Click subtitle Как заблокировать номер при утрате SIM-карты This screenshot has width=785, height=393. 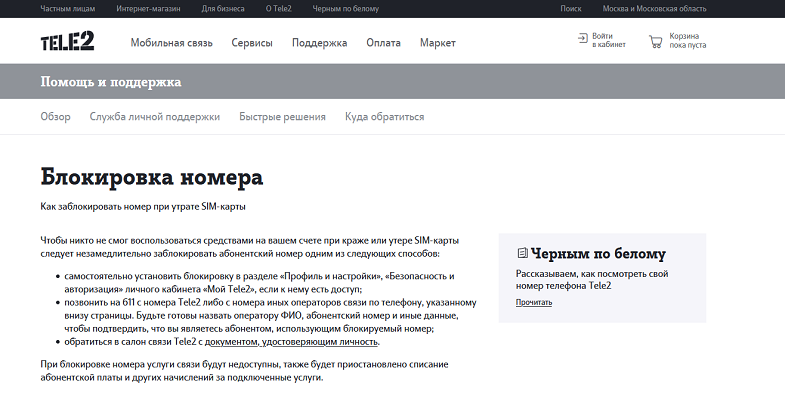coord(143,206)
